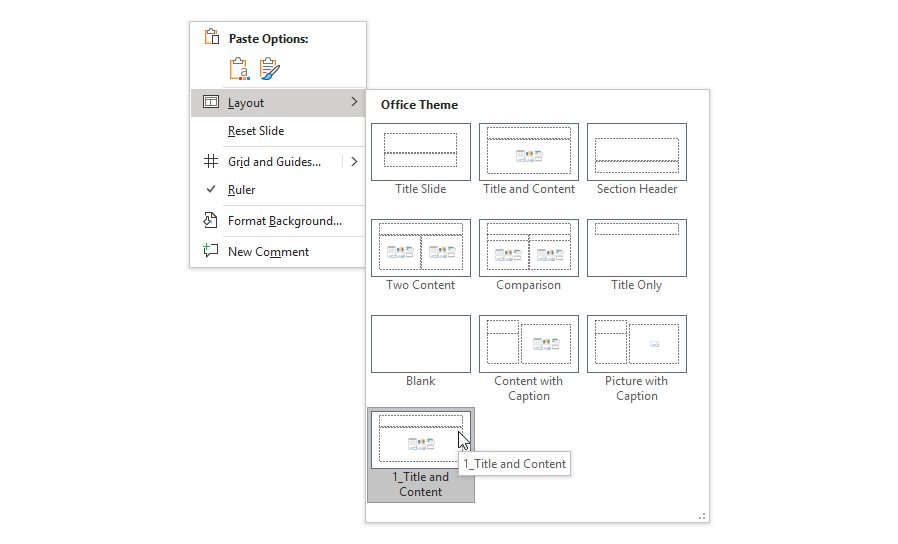The image size is (898, 544).
Task: Select the Blank slide layout
Action: 421,344
